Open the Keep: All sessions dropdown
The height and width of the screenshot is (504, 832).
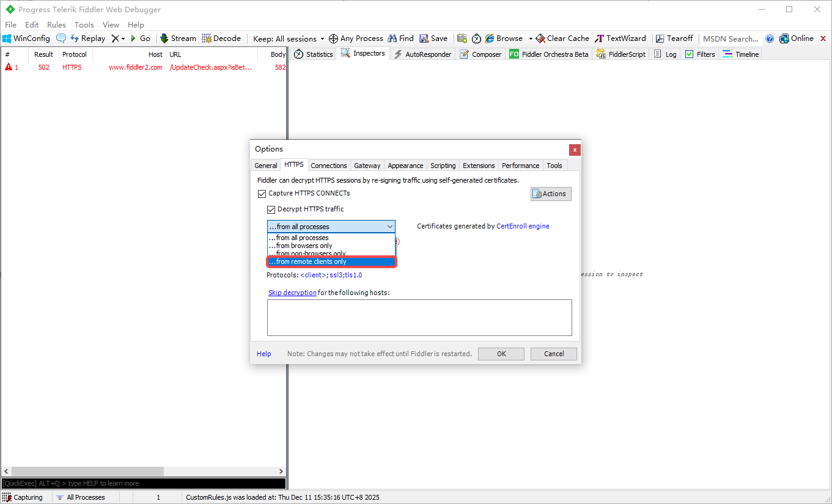289,38
